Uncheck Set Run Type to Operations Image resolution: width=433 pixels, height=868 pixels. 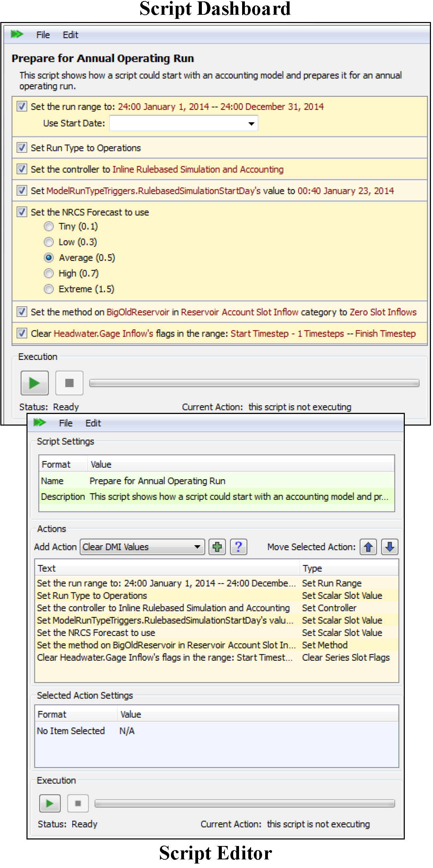tap(22, 148)
